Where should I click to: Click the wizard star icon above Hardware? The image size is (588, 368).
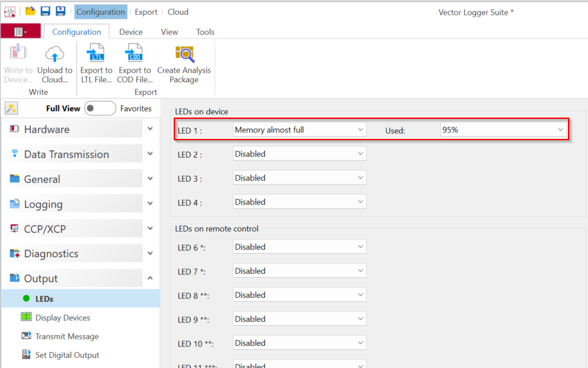(11, 108)
